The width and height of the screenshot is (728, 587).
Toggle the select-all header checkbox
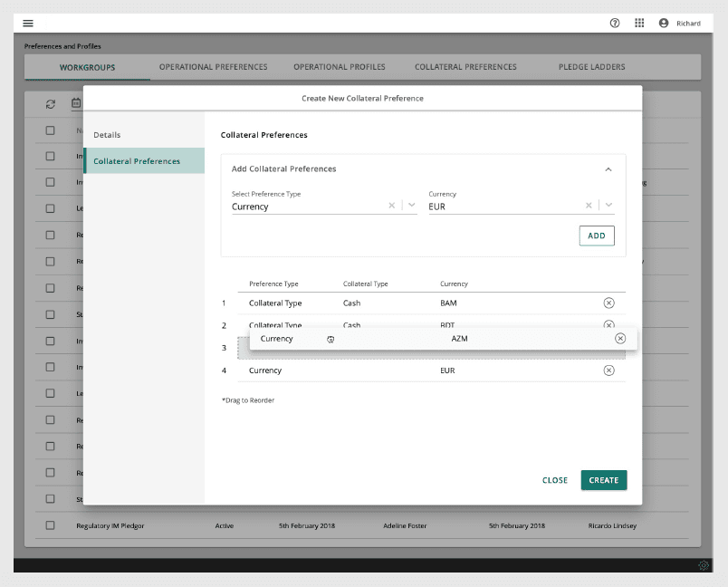click(x=51, y=130)
